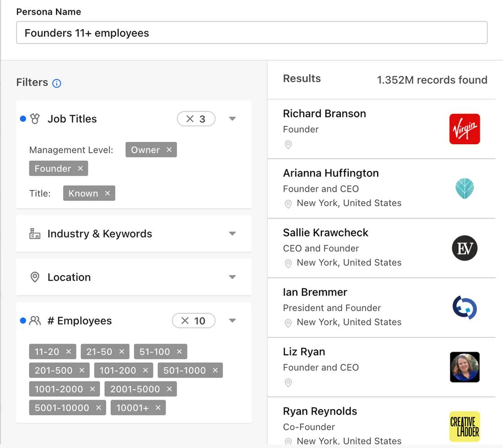Viewport: 503px width, 448px height.
Task: Remove the 201-500 employees tag
Action: (82, 370)
